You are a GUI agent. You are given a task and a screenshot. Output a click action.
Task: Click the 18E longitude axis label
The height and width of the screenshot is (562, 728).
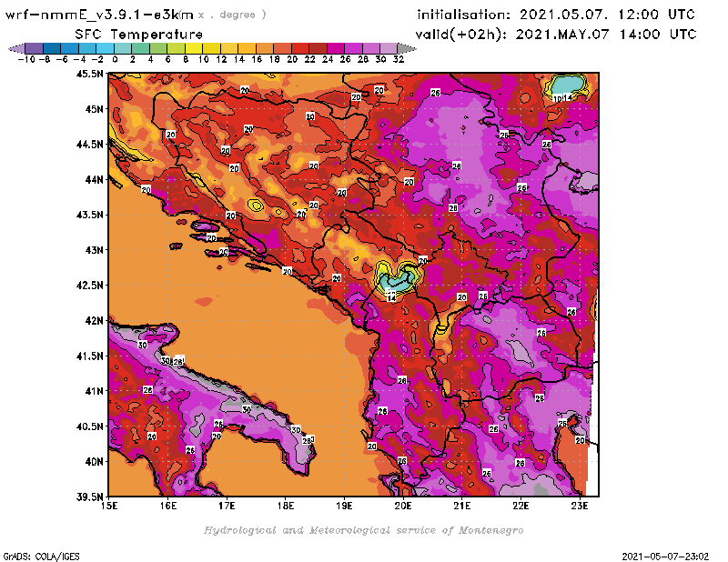click(x=286, y=506)
